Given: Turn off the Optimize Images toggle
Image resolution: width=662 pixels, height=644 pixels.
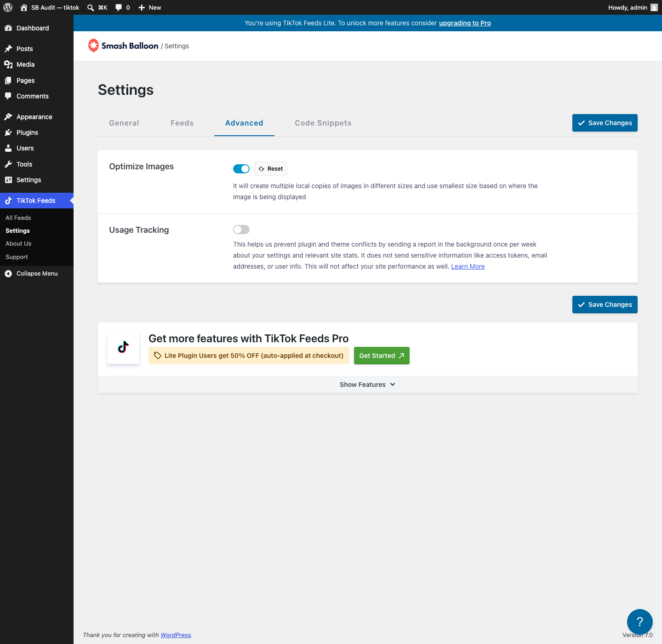Looking at the screenshot, I should coord(241,169).
